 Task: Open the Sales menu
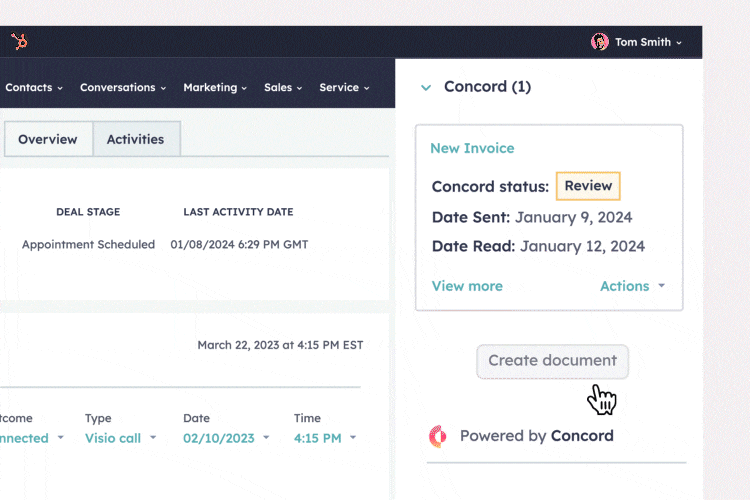point(283,88)
